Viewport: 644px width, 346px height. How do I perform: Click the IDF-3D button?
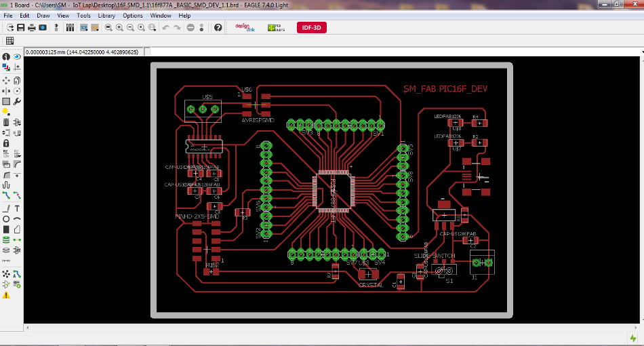312,28
